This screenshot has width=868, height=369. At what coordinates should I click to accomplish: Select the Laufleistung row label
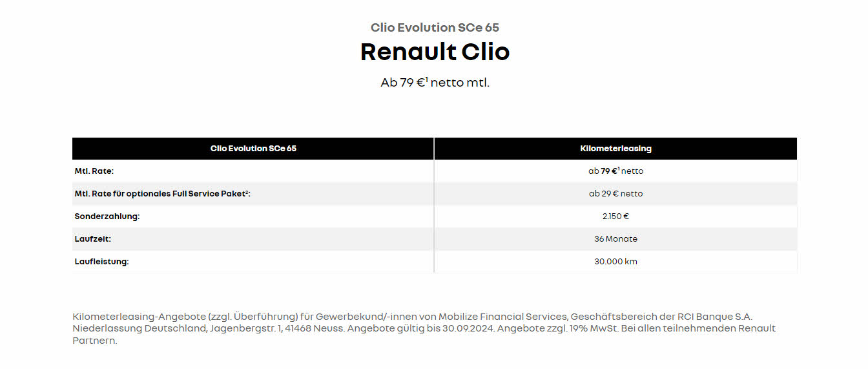point(102,262)
